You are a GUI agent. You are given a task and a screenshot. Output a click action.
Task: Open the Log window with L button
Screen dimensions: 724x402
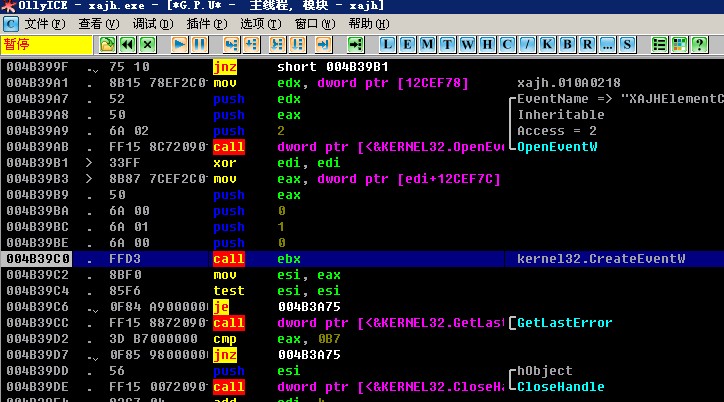click(x=388, y=44)
